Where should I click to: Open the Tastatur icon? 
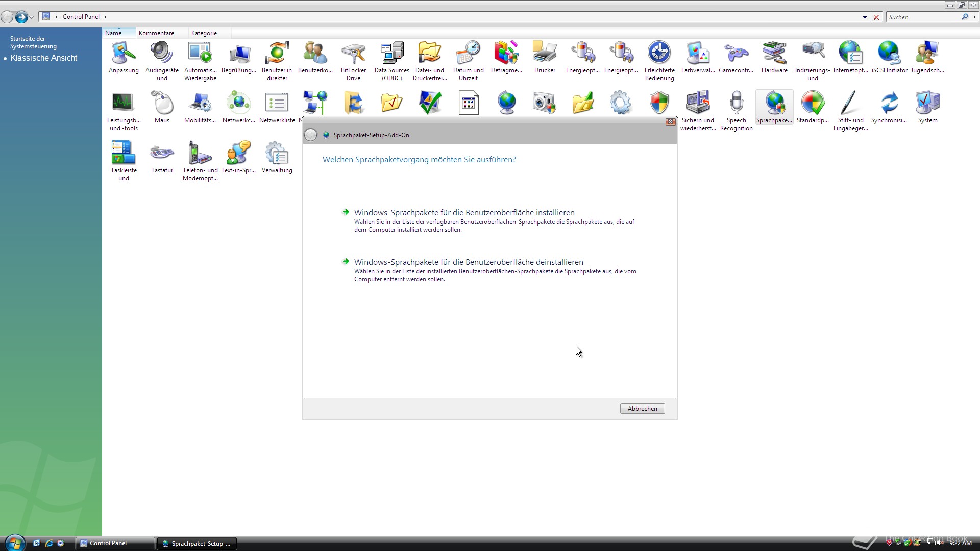point(162,158)
